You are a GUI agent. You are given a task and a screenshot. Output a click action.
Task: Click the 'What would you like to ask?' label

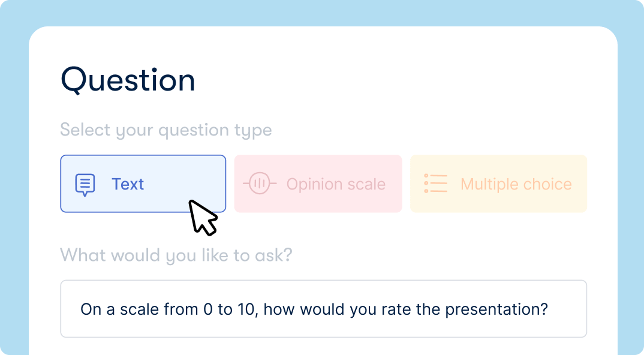pos(176,255)
